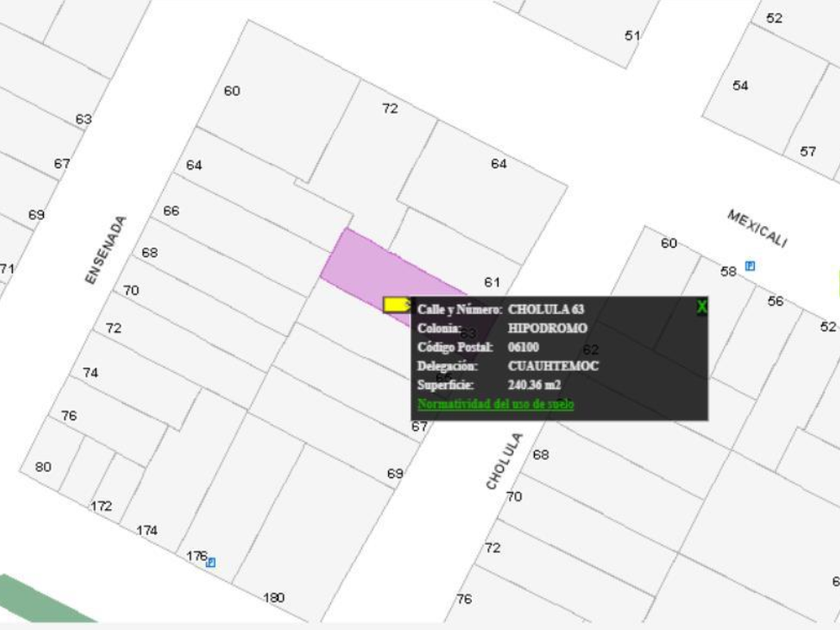Click the 'Superficie:' label

click(445, 385)
